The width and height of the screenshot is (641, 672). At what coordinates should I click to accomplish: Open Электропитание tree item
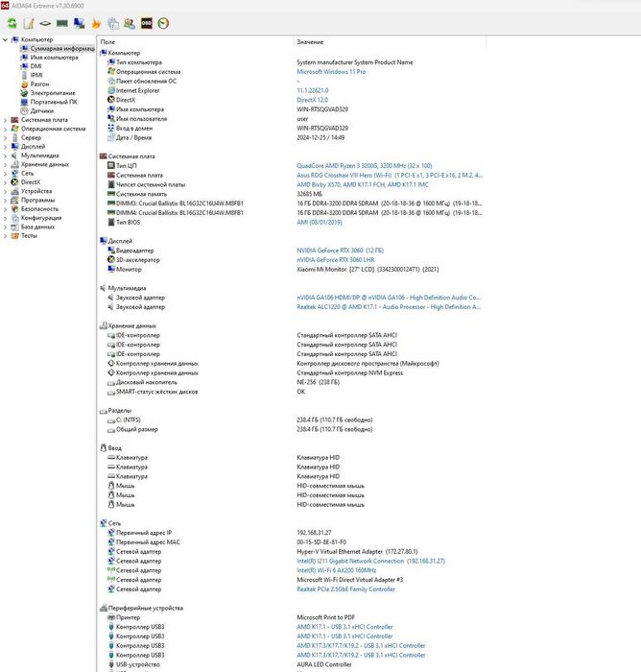[x=53, y=93]
